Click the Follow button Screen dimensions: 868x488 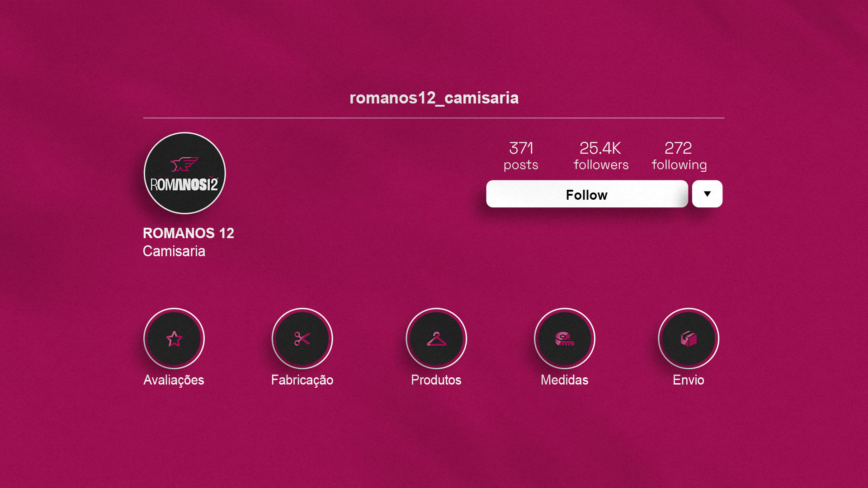(587, 194)
